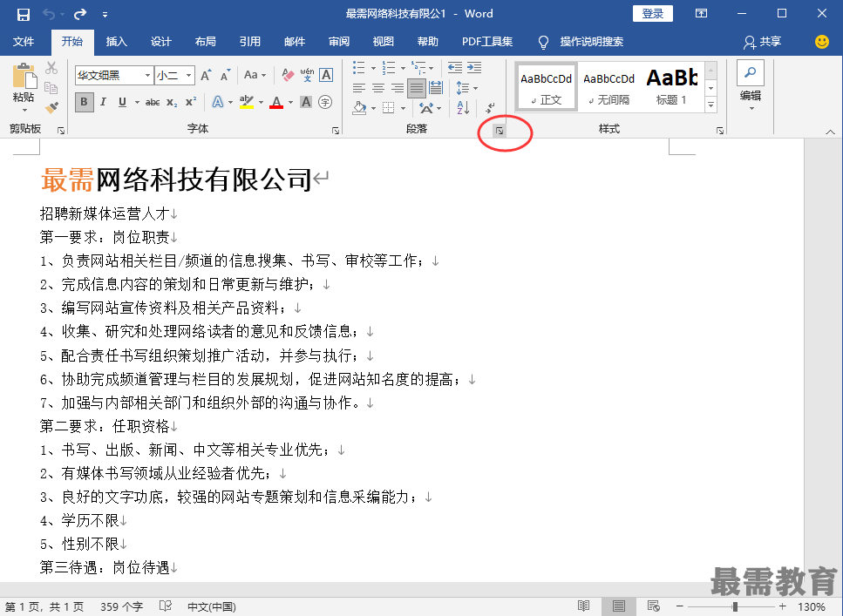Open the Font dialog launcher

pyautogui.click(x=336, y=131)
